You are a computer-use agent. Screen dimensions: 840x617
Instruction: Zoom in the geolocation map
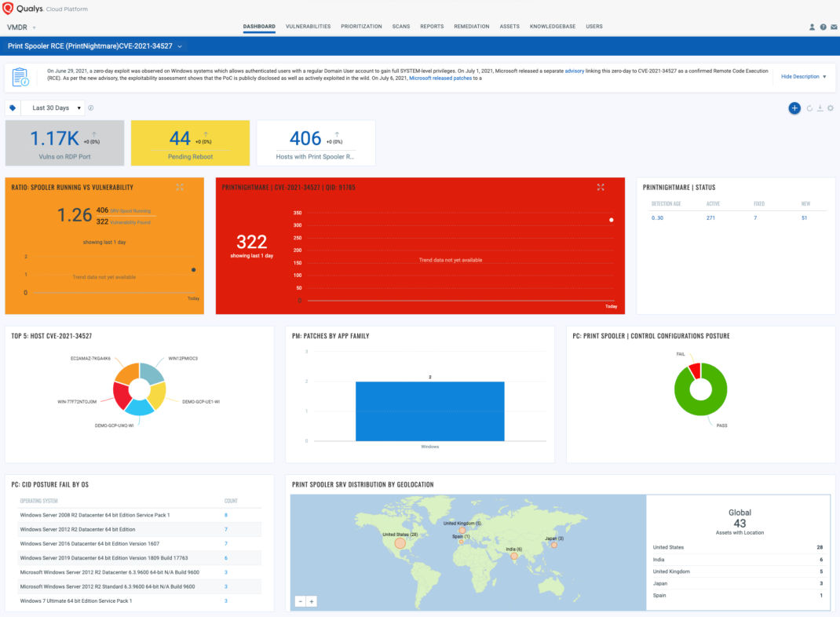tap(311, 601)
